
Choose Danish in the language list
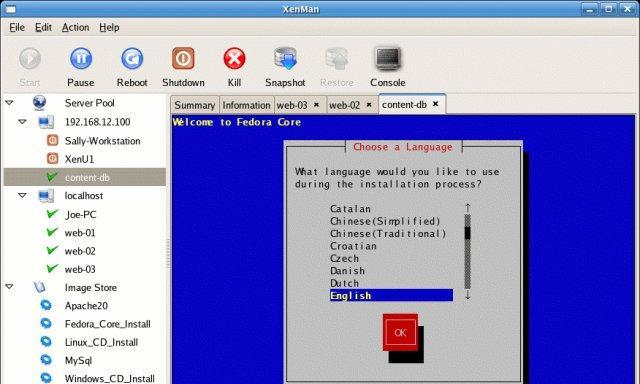[x=347, y=271]
